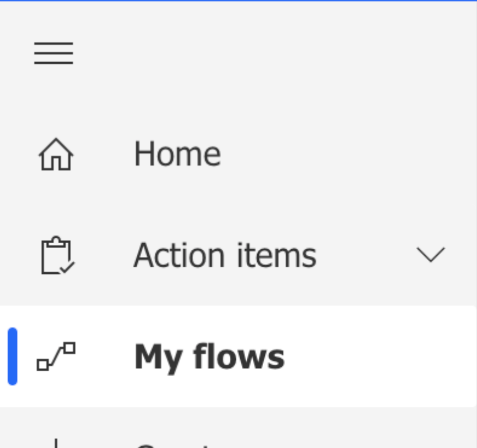Click blank area right of hamburger menu
The width and height of the screenshot is (477, 448).
click(x=274, y=53)
